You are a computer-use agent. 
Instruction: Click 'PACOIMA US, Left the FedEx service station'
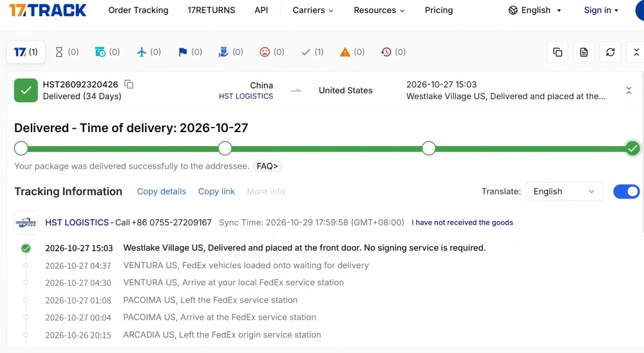[211, 300]
